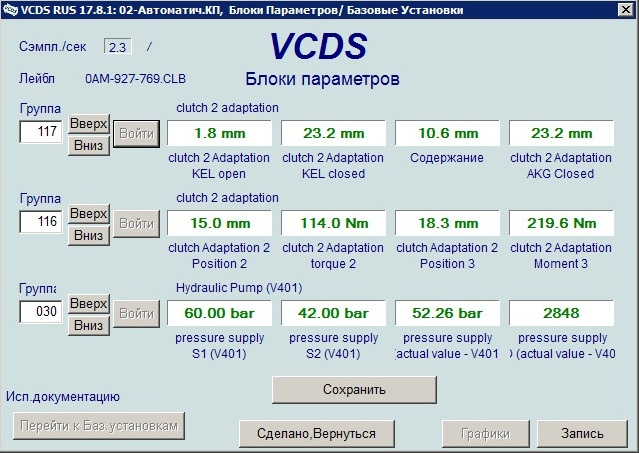This screenshot has height=454, width=639.
Task: Click the clutch 2 Adaptation KEL open caption
Action: (x=219, y=166)
